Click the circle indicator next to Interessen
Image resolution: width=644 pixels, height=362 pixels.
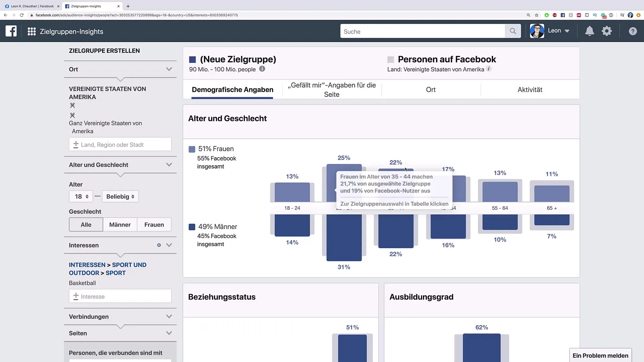tap(159, 245)
